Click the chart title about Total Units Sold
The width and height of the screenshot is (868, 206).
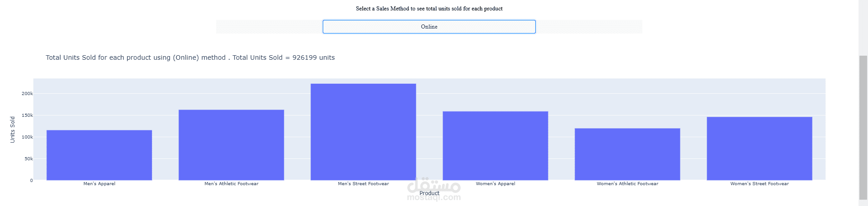[x=190, y=57]
